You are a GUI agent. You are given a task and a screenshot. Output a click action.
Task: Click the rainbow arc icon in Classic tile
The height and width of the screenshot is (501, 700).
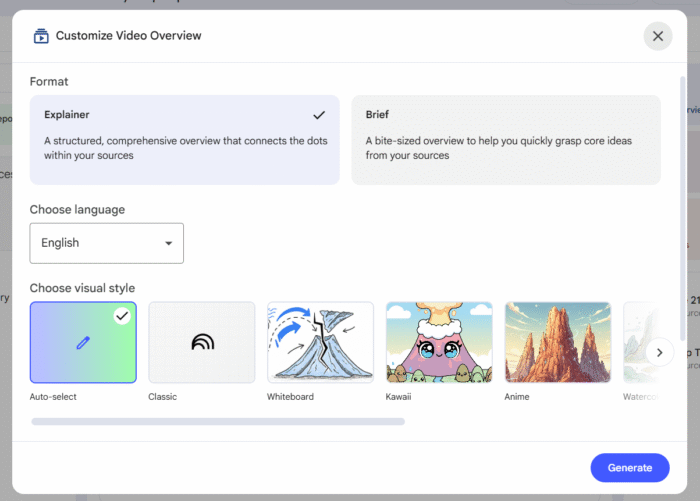(x=203, y=342)
